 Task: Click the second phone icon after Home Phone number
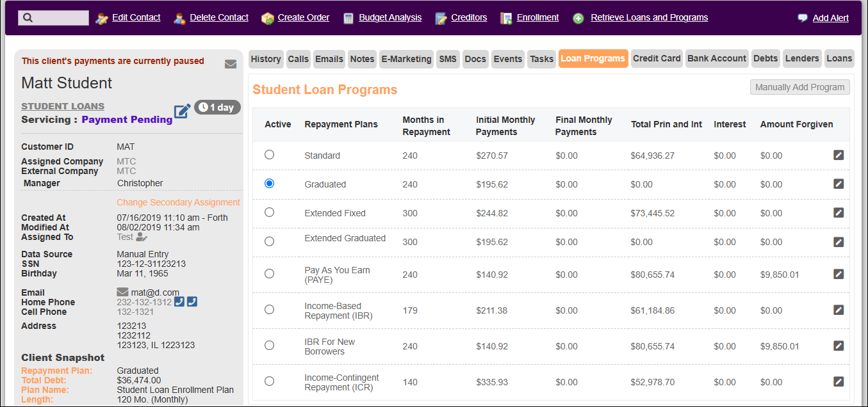[x=192, y=301]
